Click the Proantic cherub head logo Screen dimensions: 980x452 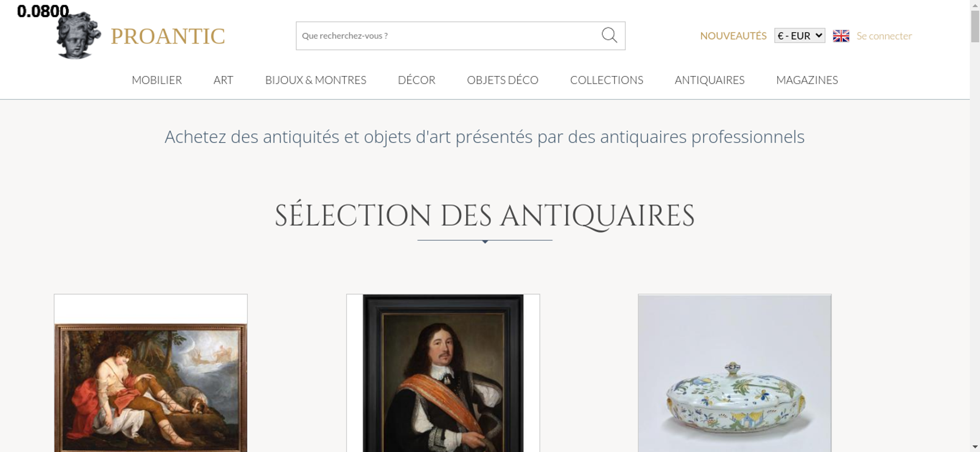pyautogui.click(x=78, y=36)
